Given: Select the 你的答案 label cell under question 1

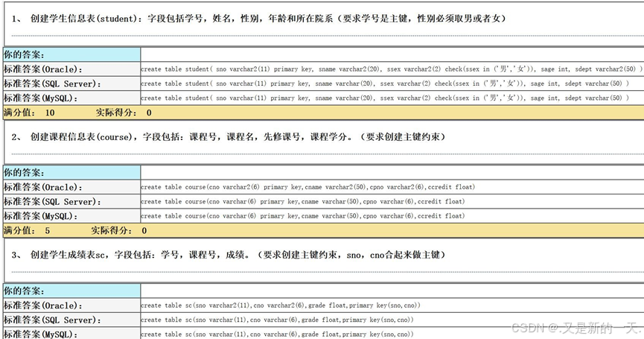Looking at the screenshot, I should (x=71, y=54).
